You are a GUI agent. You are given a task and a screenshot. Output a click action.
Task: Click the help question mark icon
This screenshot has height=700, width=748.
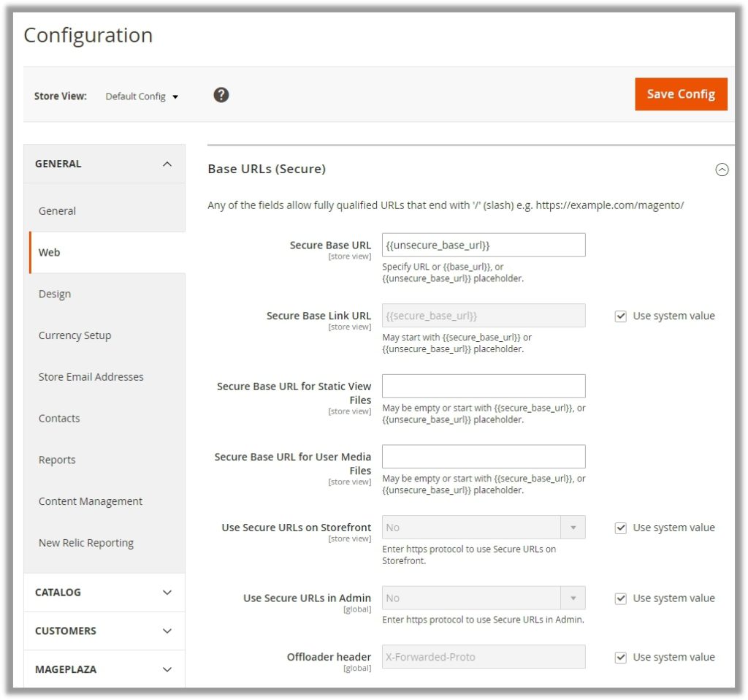point(221,95)
